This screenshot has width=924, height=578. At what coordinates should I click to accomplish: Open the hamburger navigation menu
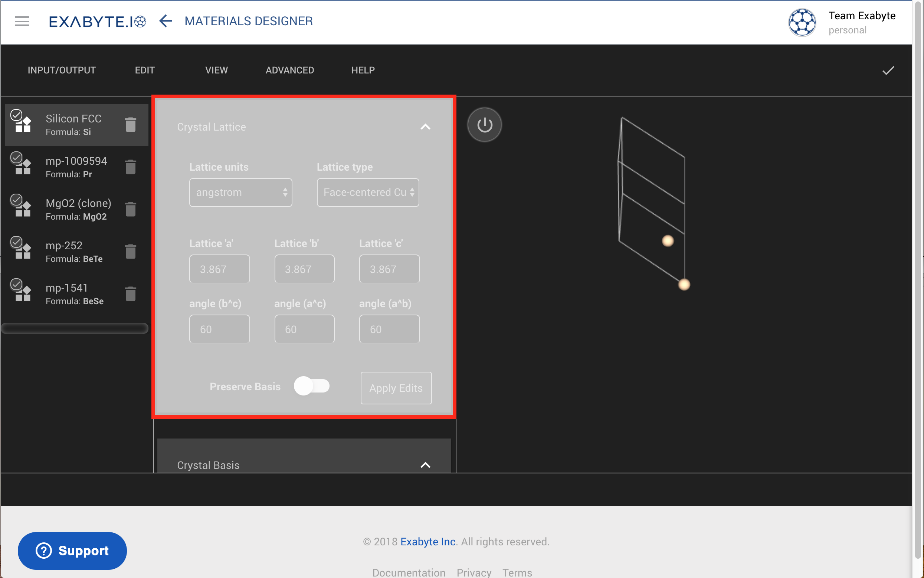tap(22, 22)
